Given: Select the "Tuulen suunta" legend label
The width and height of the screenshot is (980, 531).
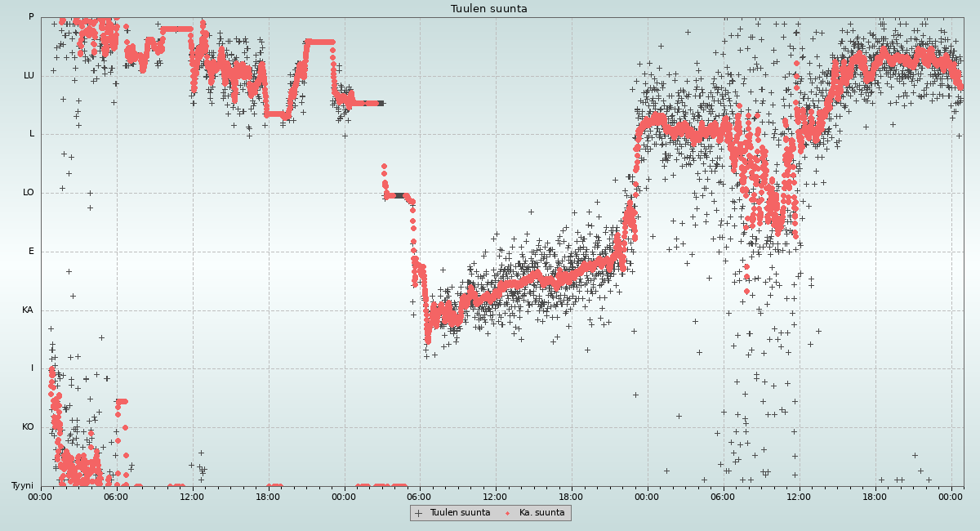Looking at the screenshot, I should tap(460, 513).
